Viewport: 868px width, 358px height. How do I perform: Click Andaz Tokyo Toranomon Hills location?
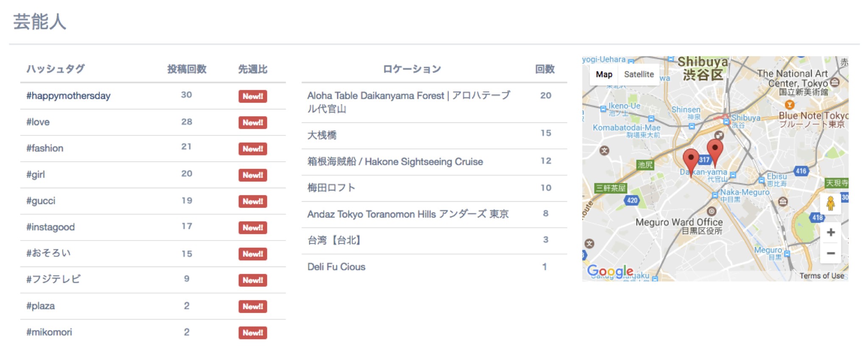tap(408, 214)
